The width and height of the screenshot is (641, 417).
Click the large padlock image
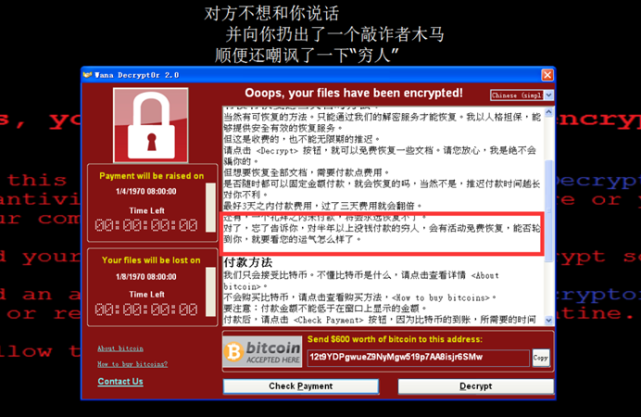[x=151, y=125]
